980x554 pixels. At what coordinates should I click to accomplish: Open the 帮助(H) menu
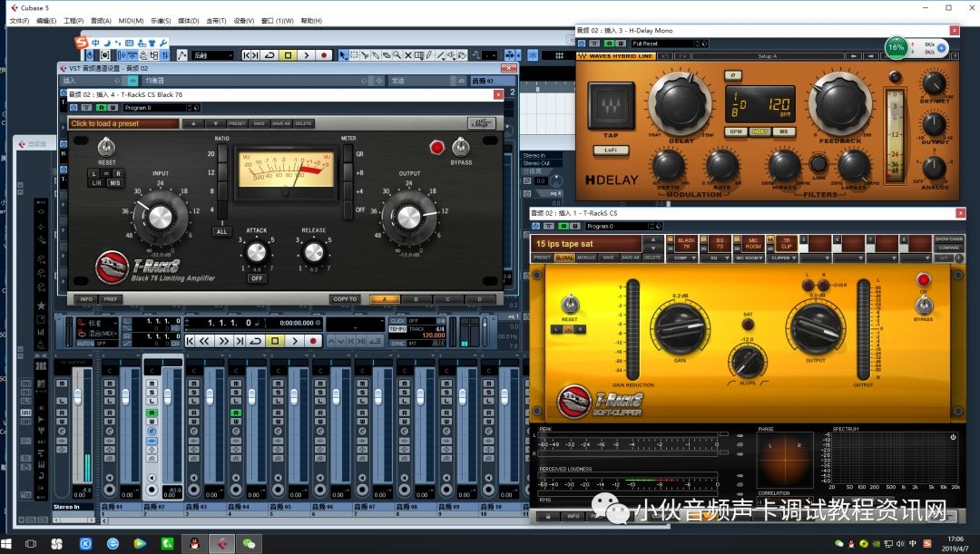tap(311, 21)
